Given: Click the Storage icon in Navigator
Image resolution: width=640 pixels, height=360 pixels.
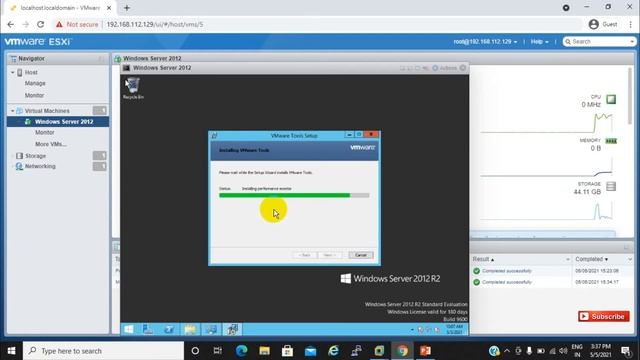Looking at the screenshot, I should [19, 156].
